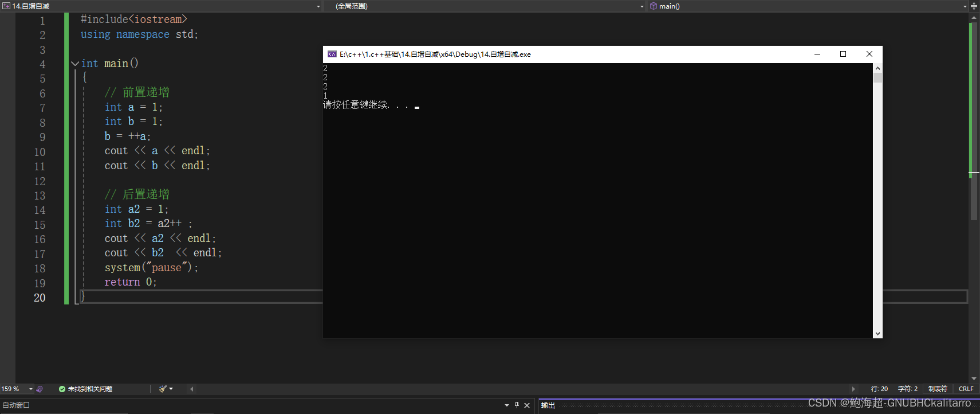
Task: Click the #include<iostream> line
Action: tap(134, 19)
